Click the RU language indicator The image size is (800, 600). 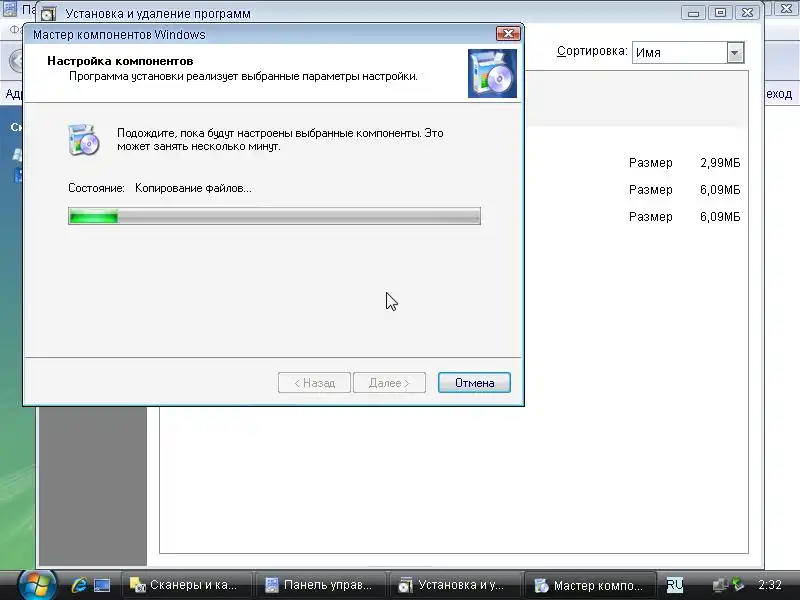tap(674, 585)
